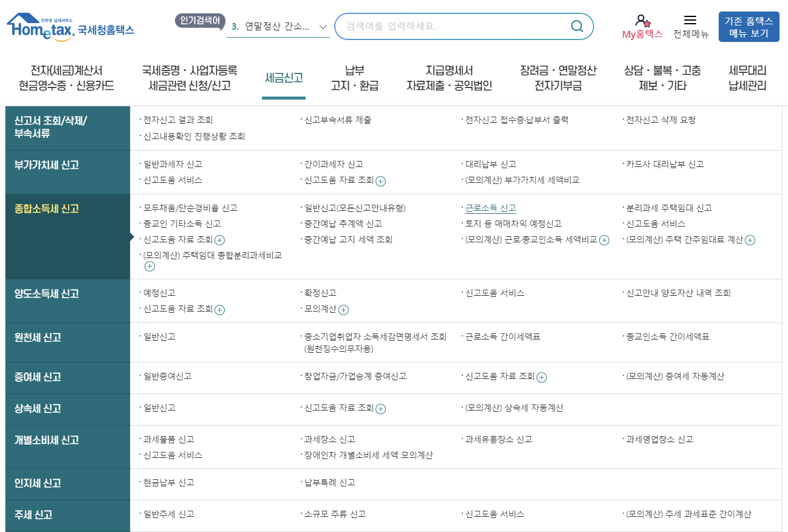788x532 pixels.
Task: Click the Hometax logo
Action: [70, 27]
